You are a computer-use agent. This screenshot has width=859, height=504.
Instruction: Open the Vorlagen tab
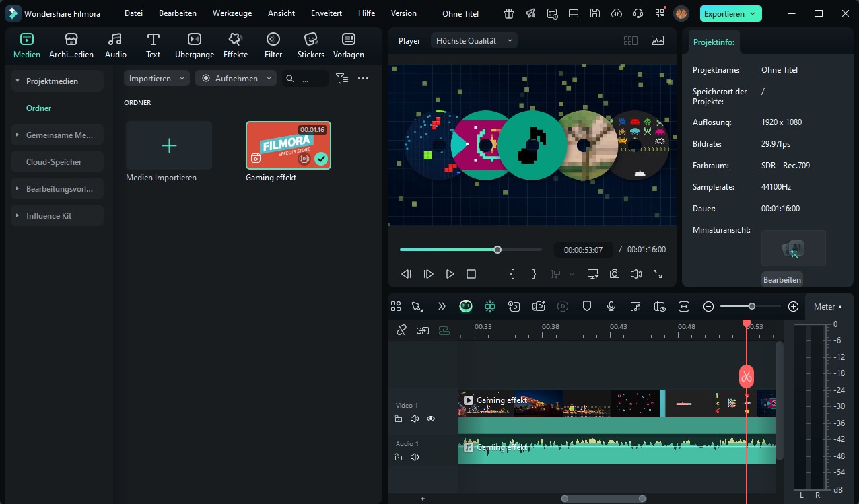(349, 45)
